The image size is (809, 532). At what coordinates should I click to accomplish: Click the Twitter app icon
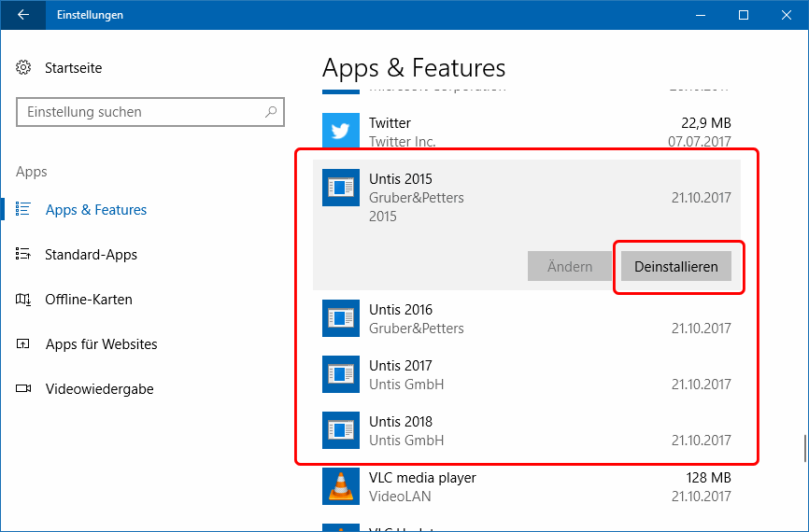coord(340,132)
